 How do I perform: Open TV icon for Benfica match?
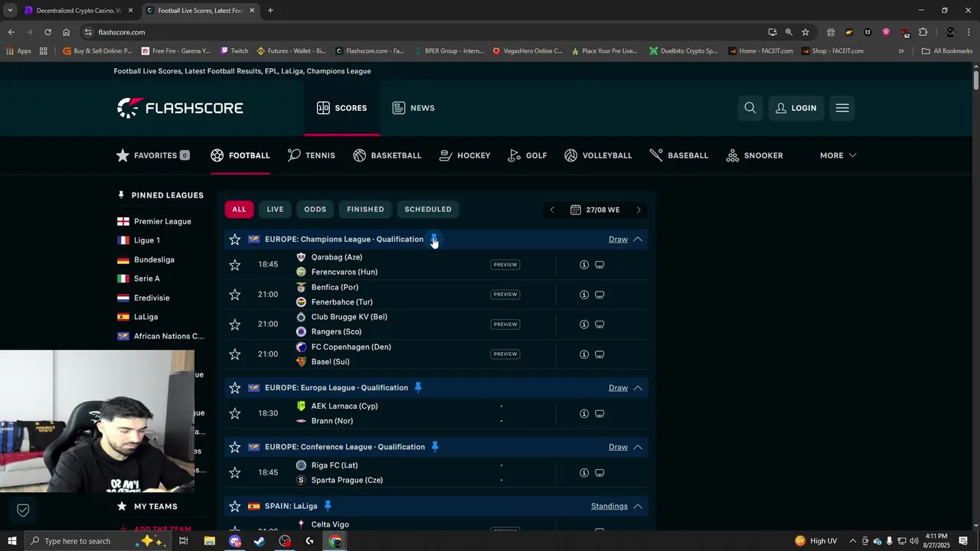599,295
